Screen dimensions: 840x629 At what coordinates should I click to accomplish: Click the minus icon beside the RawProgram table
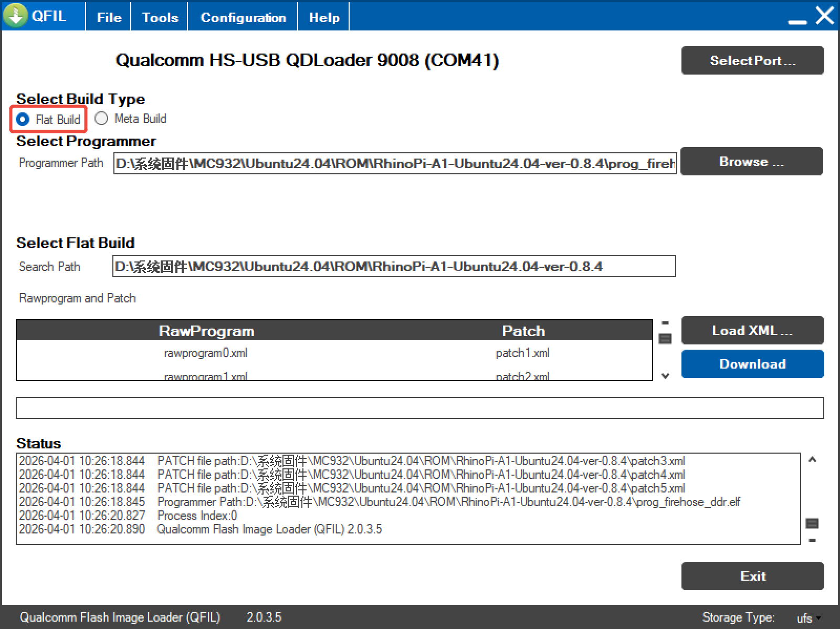click(665, 323)
